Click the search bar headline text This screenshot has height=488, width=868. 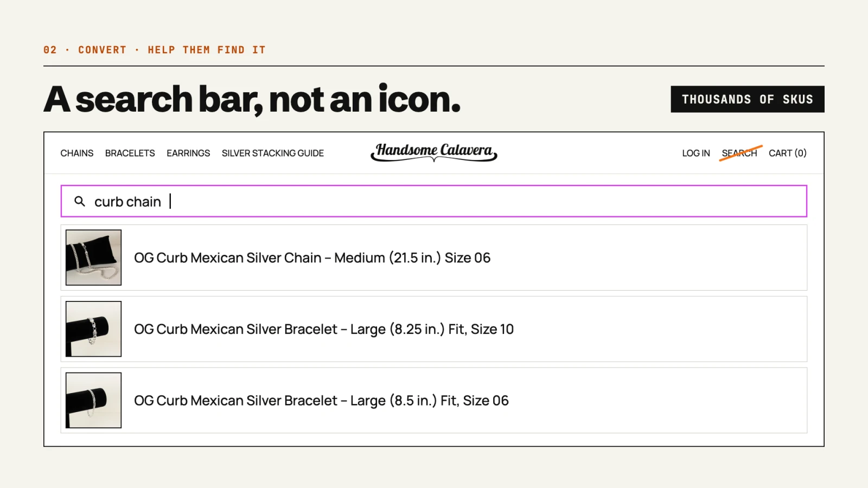tap(252, 100)
